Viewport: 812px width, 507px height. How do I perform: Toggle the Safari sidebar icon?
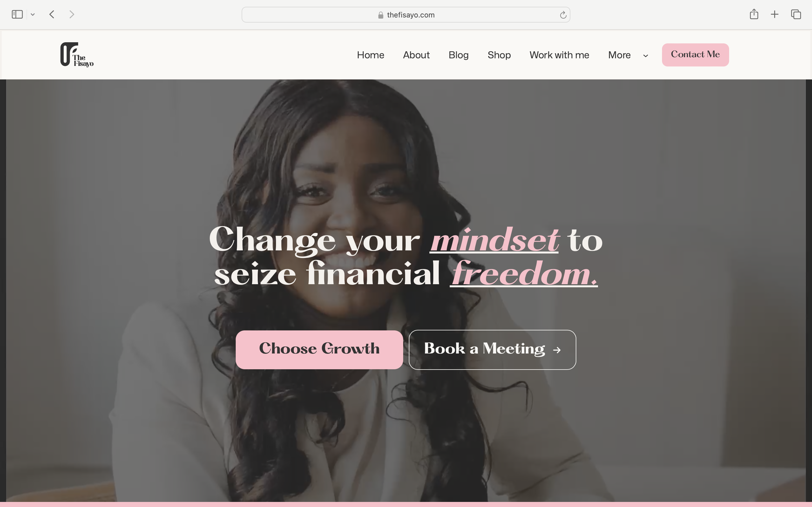(x=17, y=14)
